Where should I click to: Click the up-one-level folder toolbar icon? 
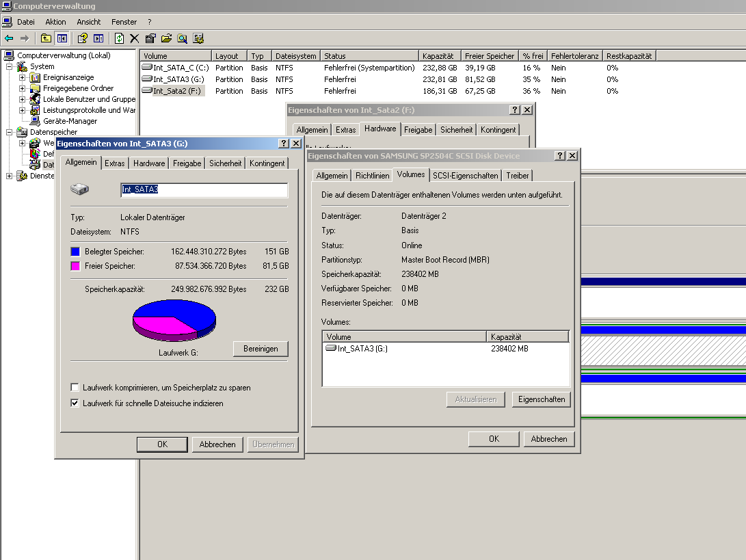point(46,38)
